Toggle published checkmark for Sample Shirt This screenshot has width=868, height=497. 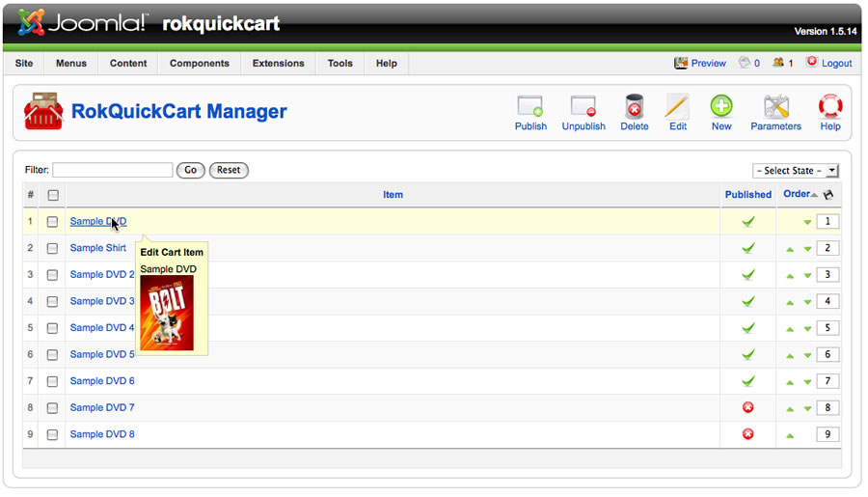(747, 248)
